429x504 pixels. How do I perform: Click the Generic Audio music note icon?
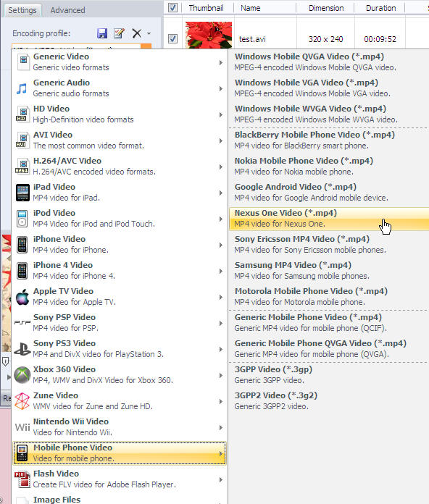pyautogui.click(x=22, y=88)
